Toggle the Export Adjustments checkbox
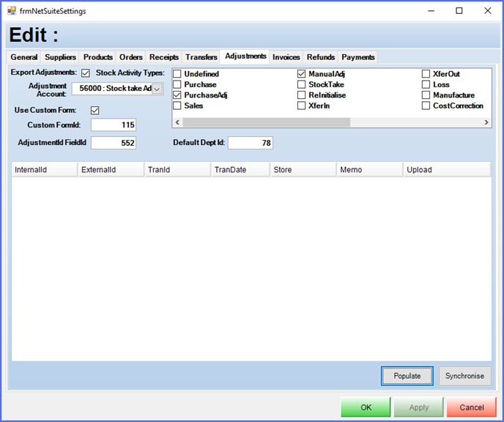This screenshot has height=422, width=504. click(86, 73)
